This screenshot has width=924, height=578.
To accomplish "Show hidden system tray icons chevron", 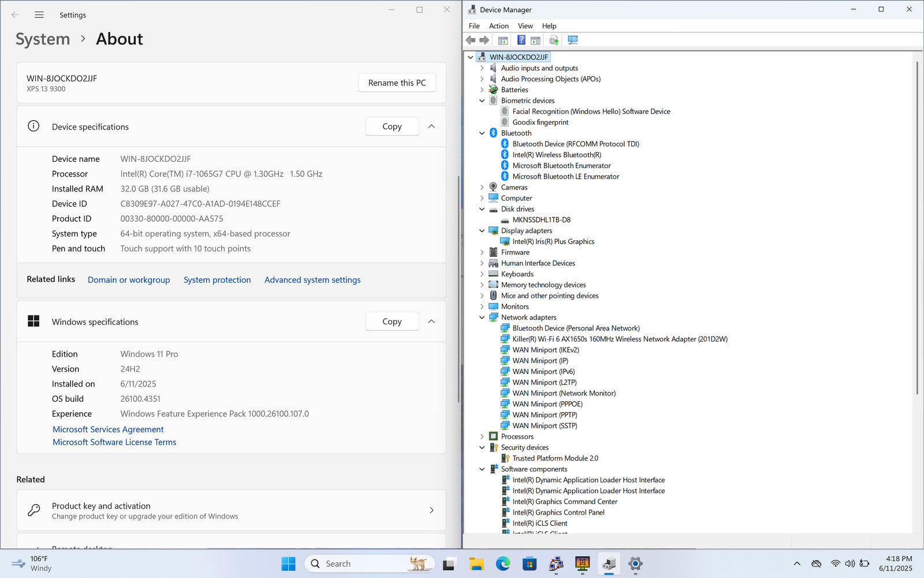I will click(x=797, y=564).
